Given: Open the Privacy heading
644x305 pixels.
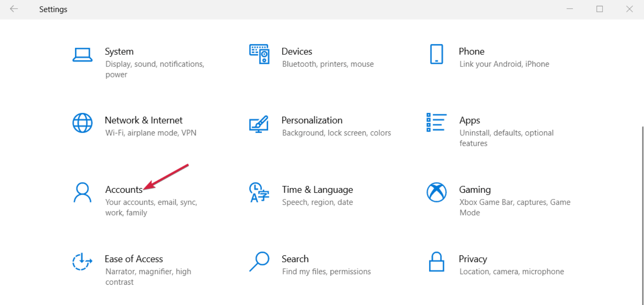Looking at the screenshot, I should [473, 259].
